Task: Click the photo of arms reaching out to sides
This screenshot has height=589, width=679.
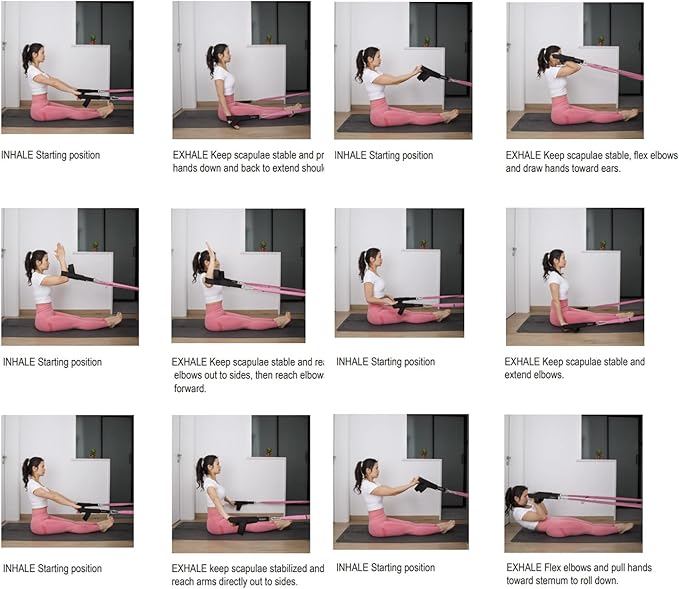Action: (x=241, y=484)
